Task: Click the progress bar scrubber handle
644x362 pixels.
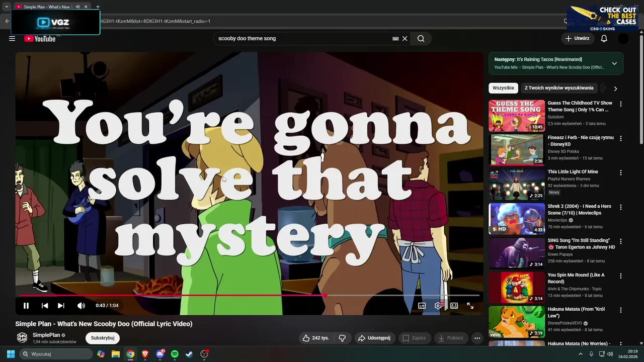Action: click(325, 296)
